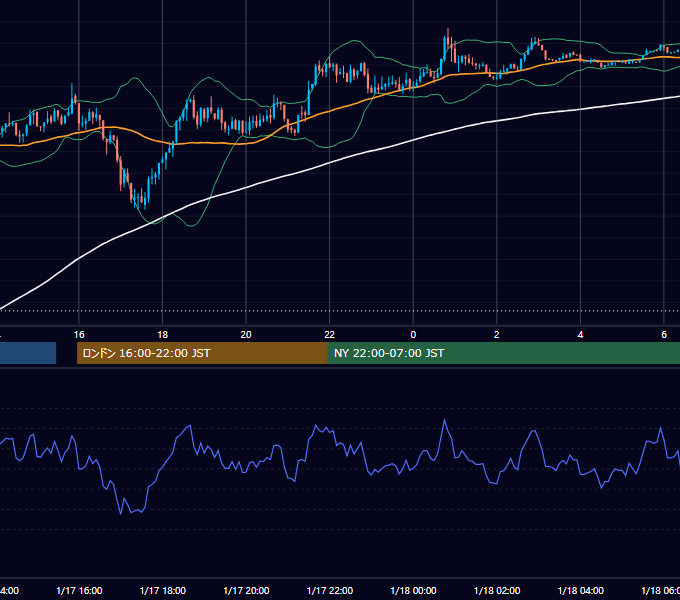The image size is (680, 600).
Task: Click the 1/18 04:00 date label
Action: click(581, 591)
